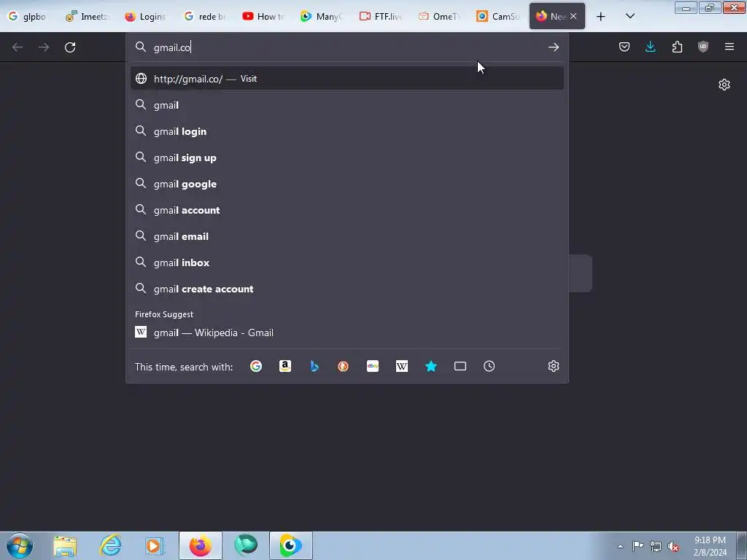Viewport: 747px width, 560px height.
Task: Open the new tab page settings gear
Action: (724, 85)
